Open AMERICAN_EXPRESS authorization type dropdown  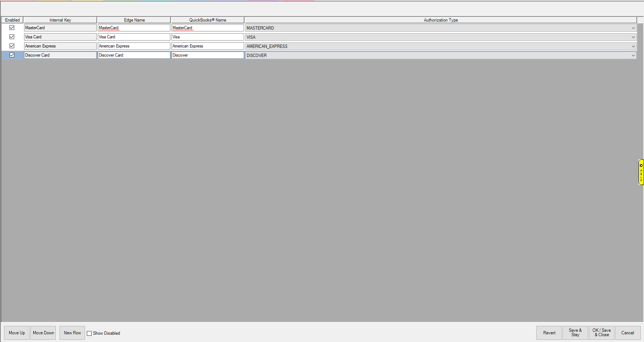[x=633, y=46]
